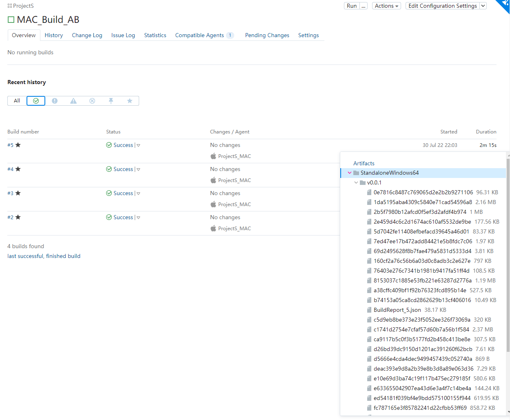Expand status dropdown for build #5
The height and width of the screenshot is (420, 510).
[138, 145]
